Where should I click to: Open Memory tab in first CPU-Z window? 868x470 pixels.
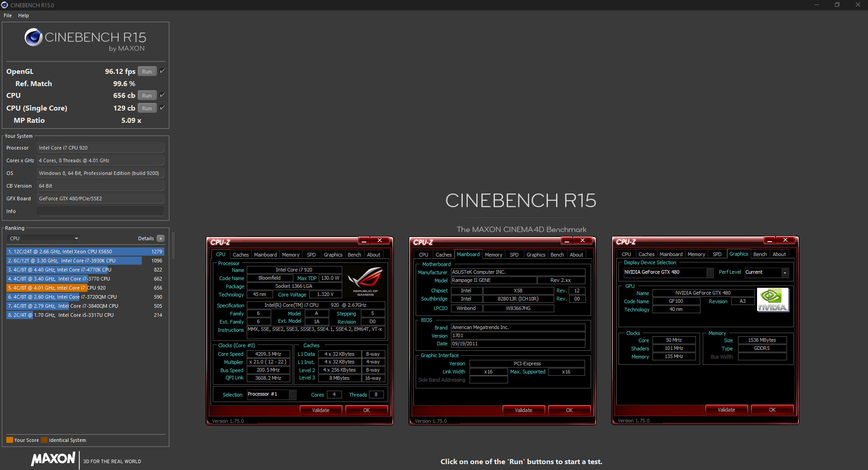pyautogui.click(x=291, y=255)
